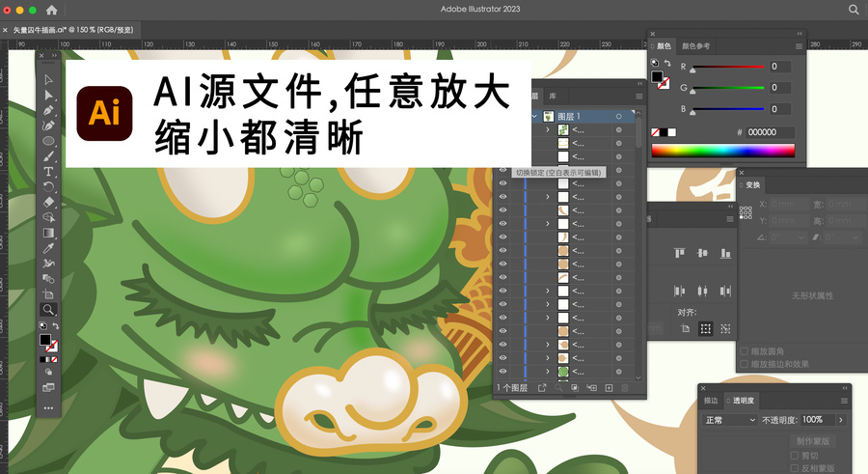Select the Eraser tool
868x474 pixels.
pyautogui.click(x=49, y=202)
